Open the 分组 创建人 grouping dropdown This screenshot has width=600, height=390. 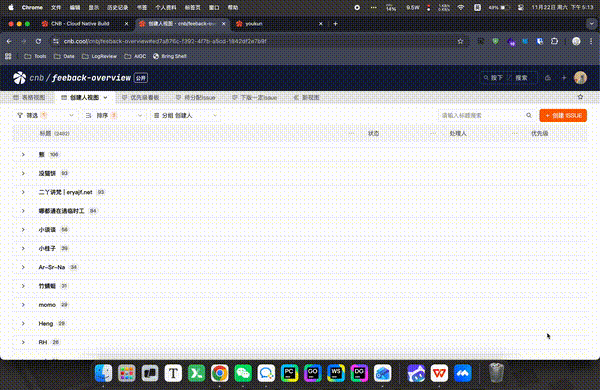(x=185, y=115)
